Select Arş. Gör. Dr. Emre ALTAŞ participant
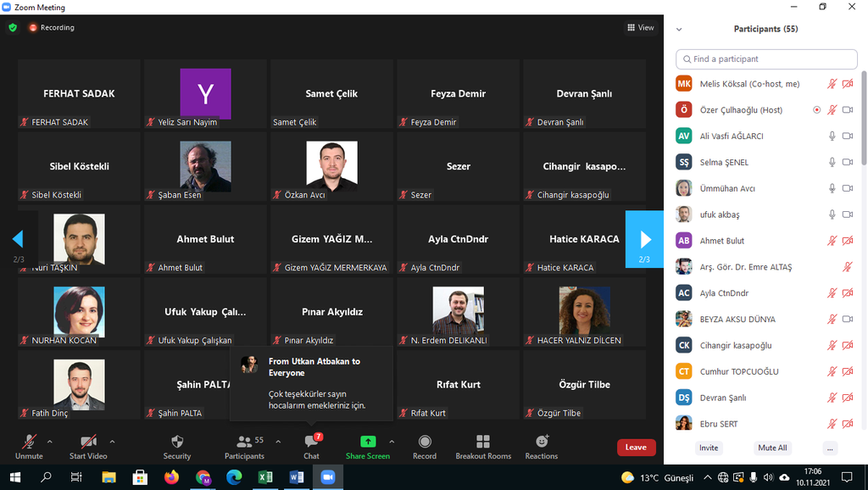Viewport: 868px width, 490px height. [x=765, y=267]
